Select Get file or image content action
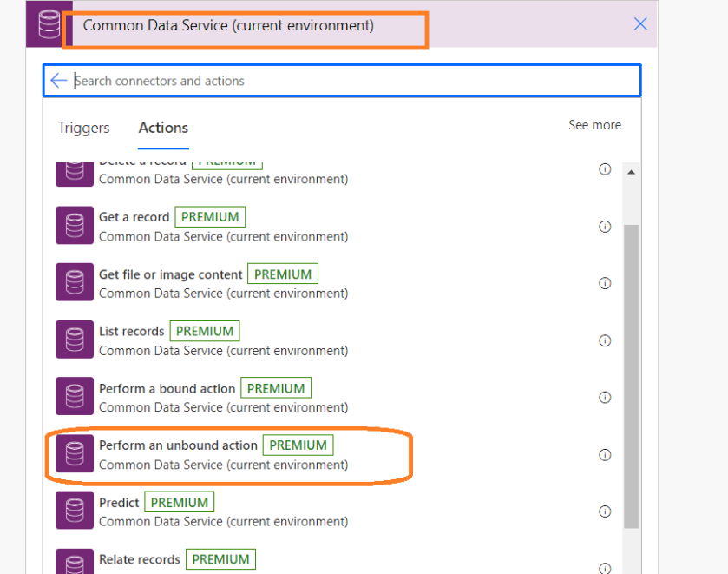The image size is (728, 574). click(x=170, y=274)
